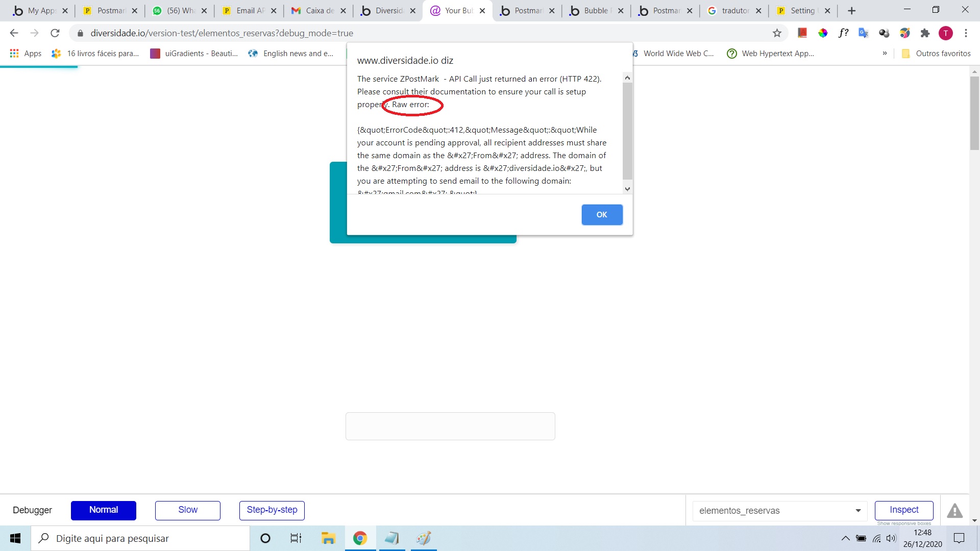Open the Inspect debugger panel
980x551 pixels.
point(904,510)
